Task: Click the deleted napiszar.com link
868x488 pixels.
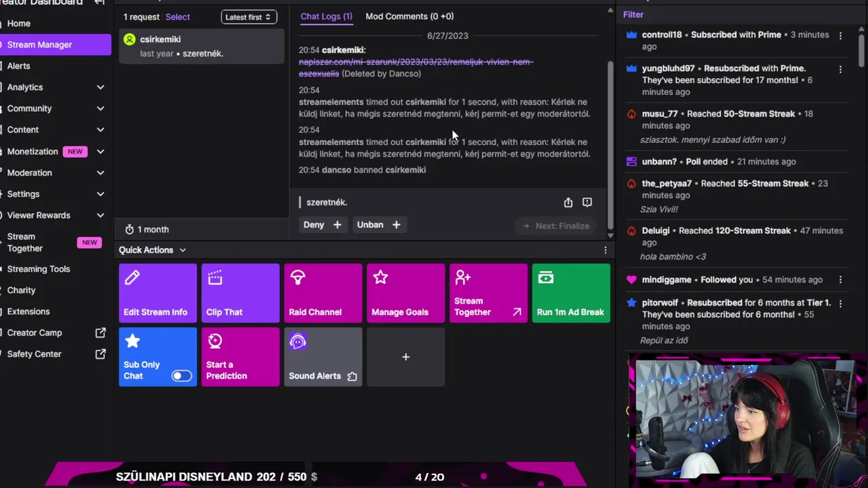Action: pyautogui.click(x=416, y=68)
